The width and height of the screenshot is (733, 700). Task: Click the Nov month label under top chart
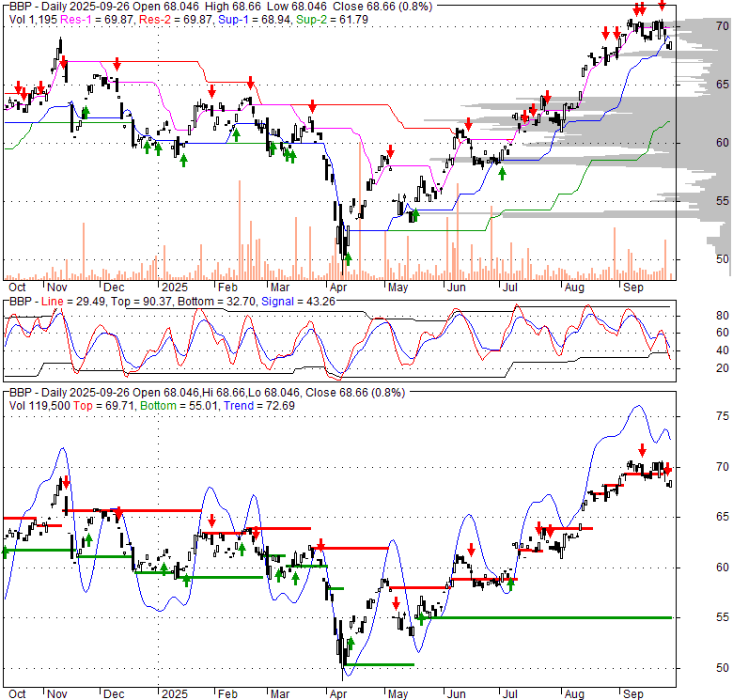click(x=57, y=288)
